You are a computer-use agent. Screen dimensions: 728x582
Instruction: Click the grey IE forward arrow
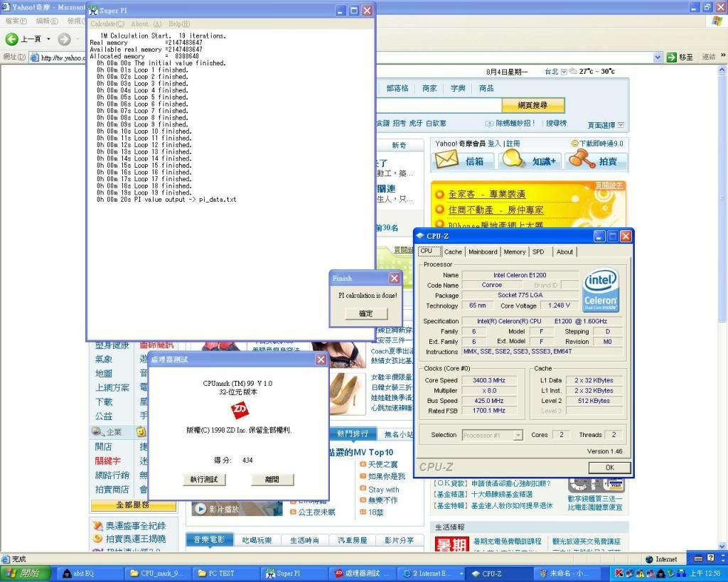[64, 40]
